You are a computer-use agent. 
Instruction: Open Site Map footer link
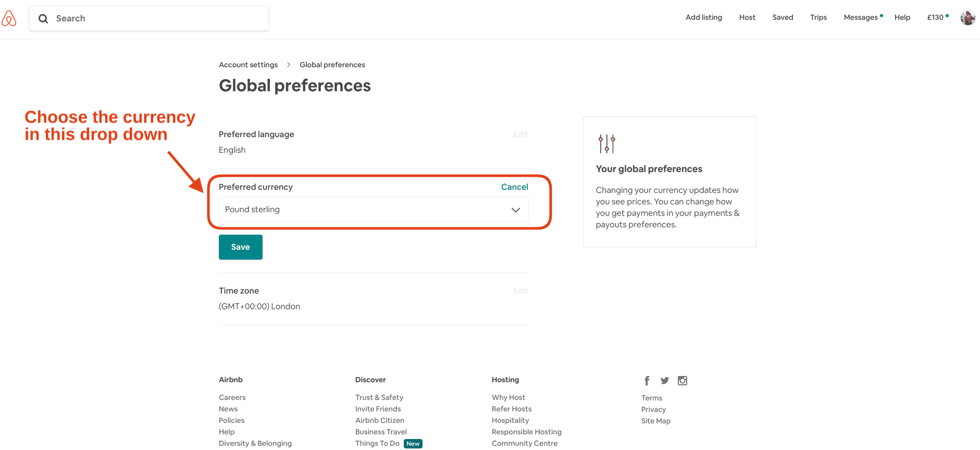tap(656, 421)
